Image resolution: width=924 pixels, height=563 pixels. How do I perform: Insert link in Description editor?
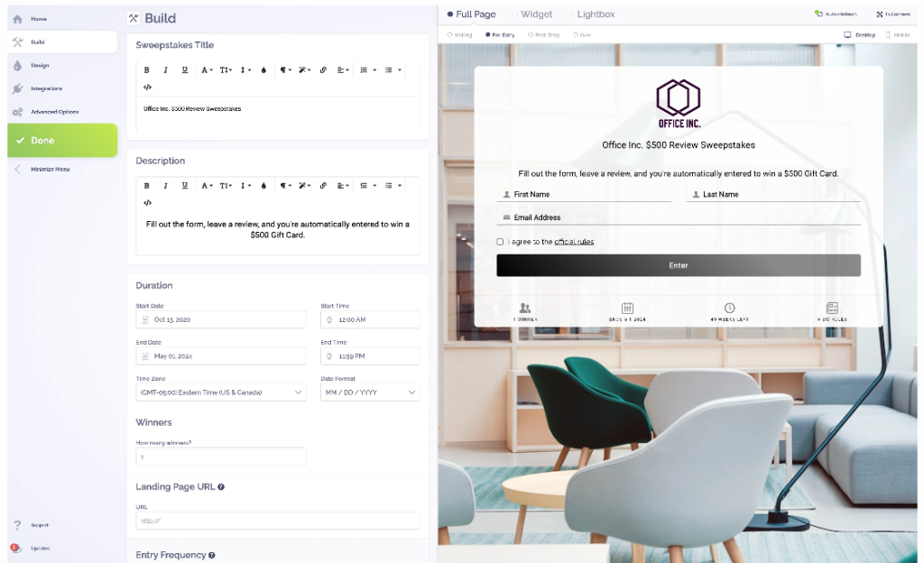tap(323, 186)
